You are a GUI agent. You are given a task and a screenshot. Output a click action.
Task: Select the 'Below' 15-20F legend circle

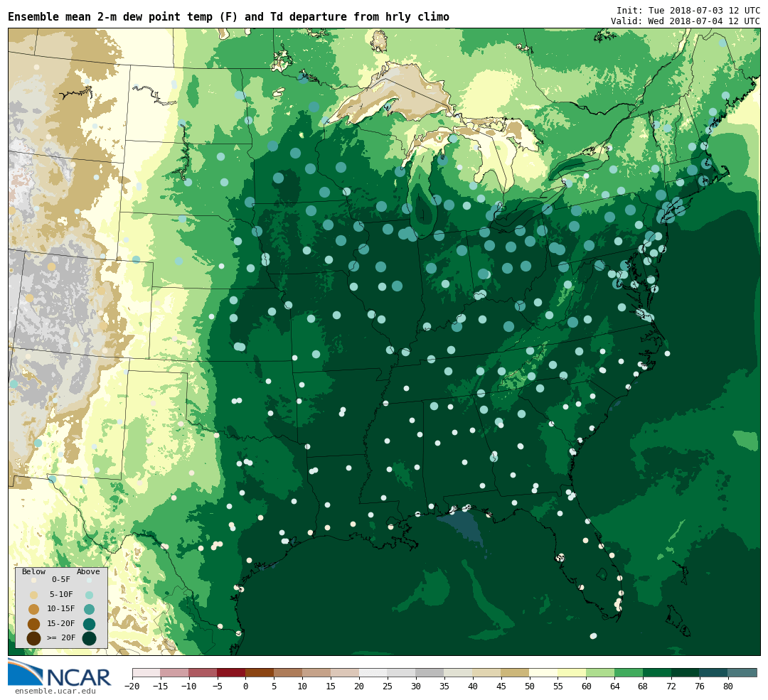(x=33, y=624)
